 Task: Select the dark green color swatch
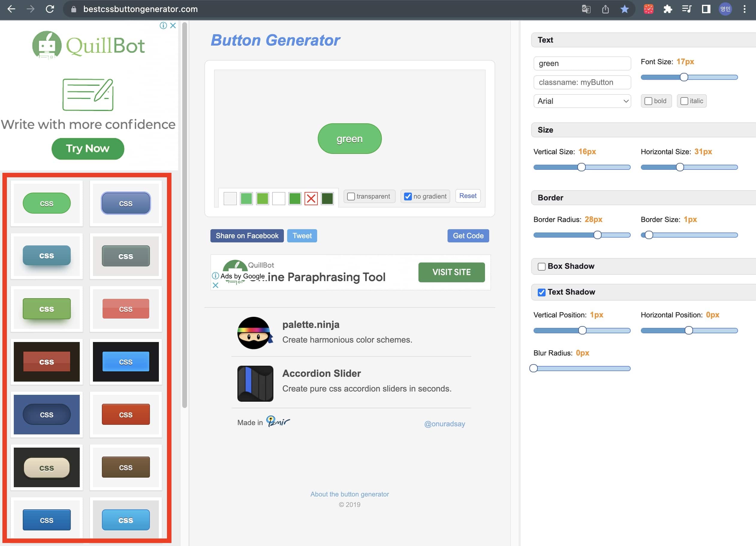(327, 199)
